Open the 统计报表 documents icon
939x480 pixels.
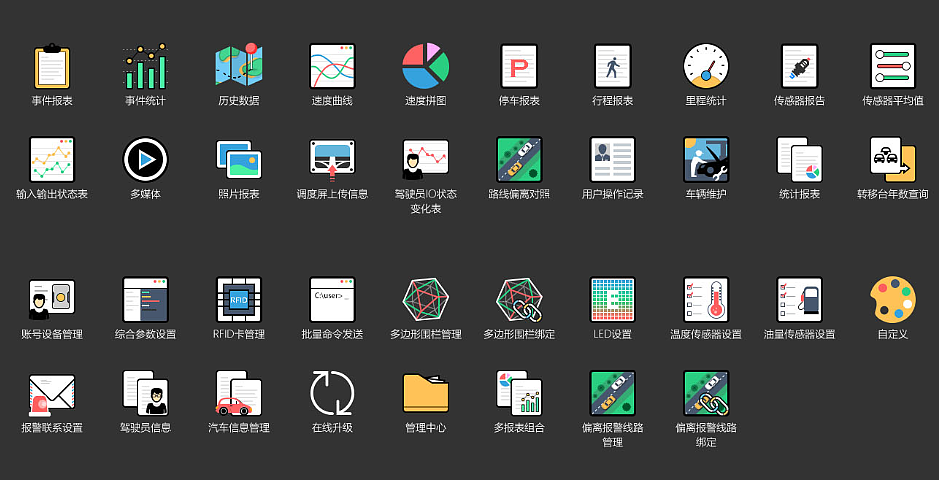(x=799, y=159)
